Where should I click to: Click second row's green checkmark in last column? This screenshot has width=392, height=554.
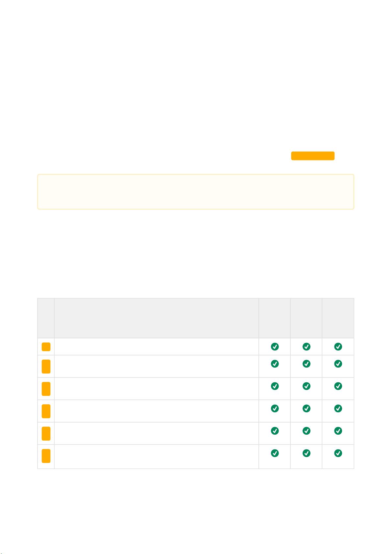point(338,364)
